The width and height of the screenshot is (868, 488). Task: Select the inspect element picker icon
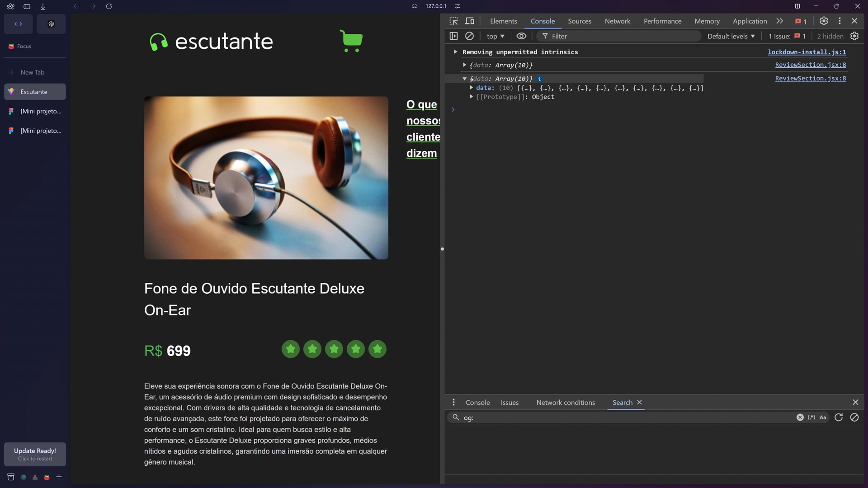pyautogui.click(x=453, y=21)
